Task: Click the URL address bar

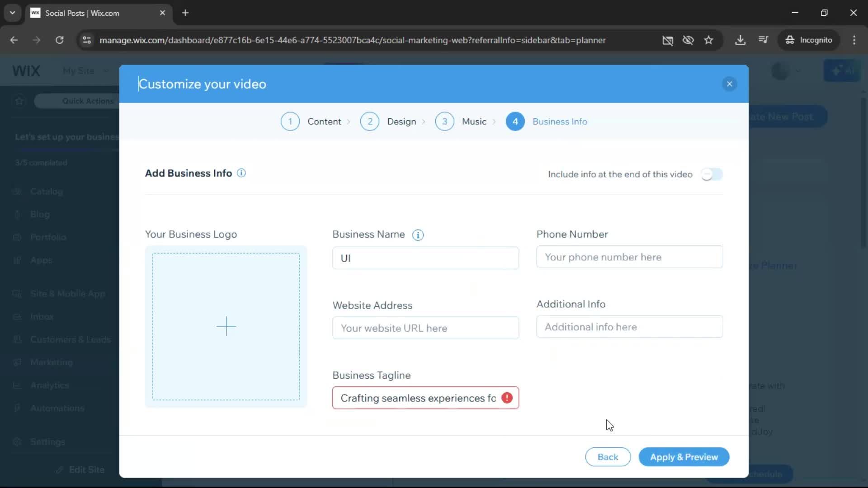Action: tap(353, 40)
